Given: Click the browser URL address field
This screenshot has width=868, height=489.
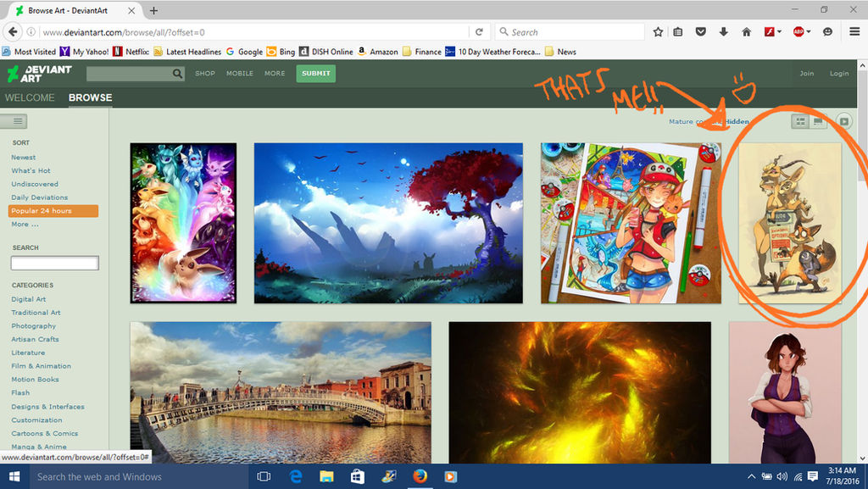Looking at the screenshot, I should coord(253,32).
